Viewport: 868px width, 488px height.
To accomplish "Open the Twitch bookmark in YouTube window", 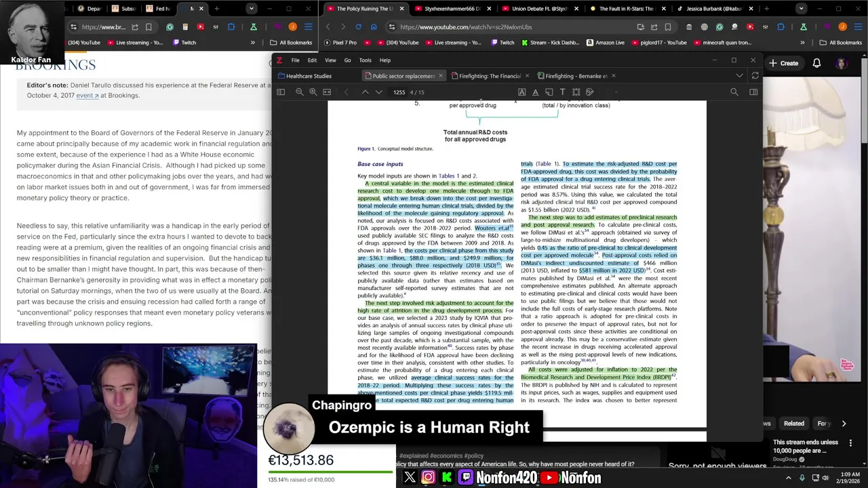I will (501, 43).
